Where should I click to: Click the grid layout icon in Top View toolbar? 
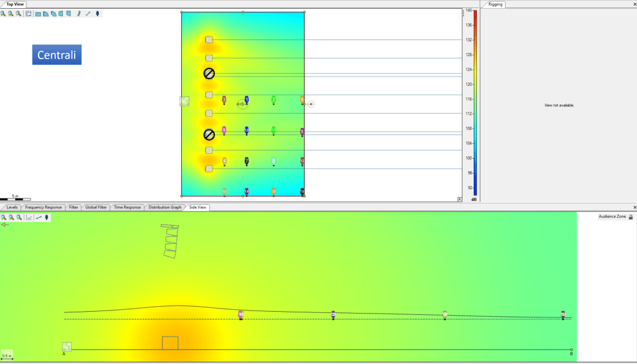29,13
